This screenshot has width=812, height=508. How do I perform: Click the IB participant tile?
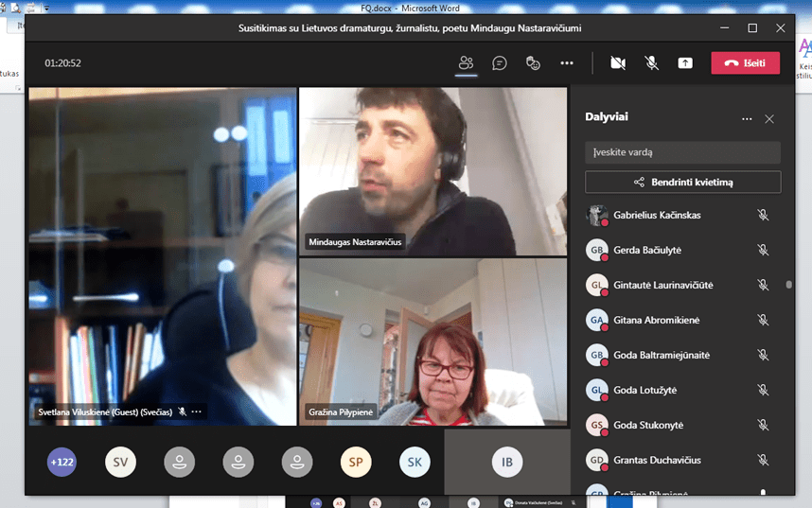click(507, 462)
